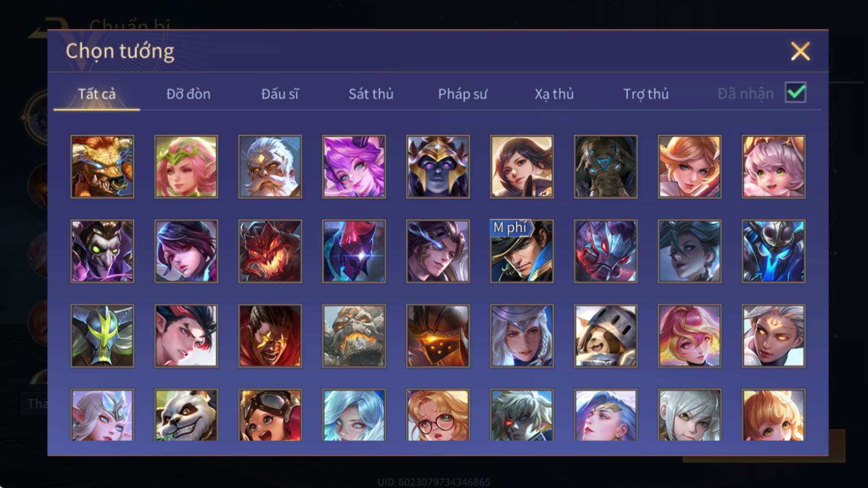The height and width of the screenshot is (488, 868).
Task: Select the stone golem hero portrait
Action: (x=354, y=335)
